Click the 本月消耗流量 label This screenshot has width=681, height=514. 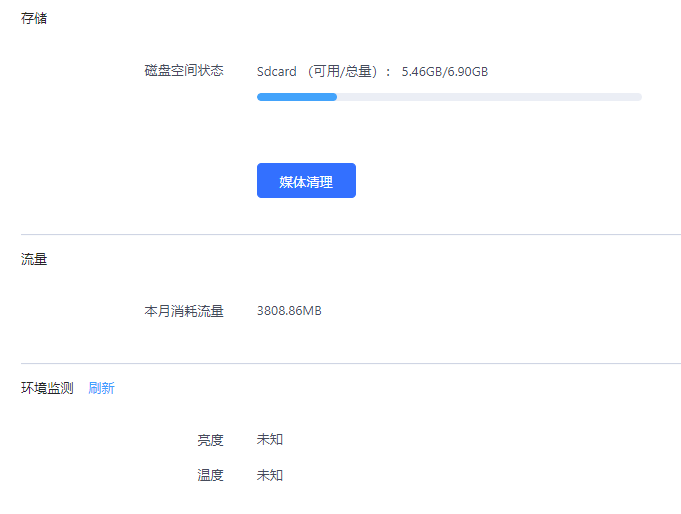[184, 311]
